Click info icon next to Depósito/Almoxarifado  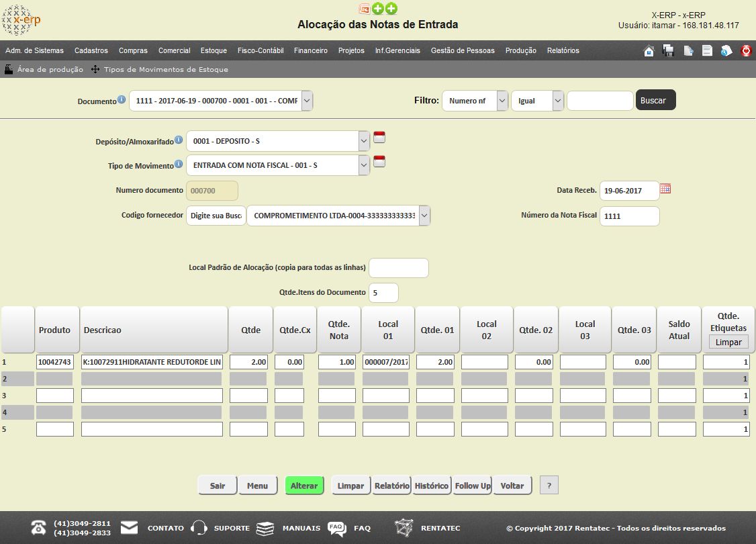tap(179, 140)
